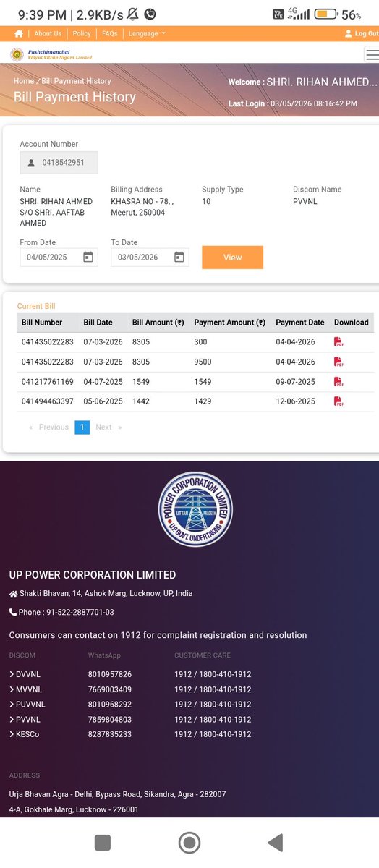Follow the Home breadcrumb link
Viewport: 379px width, 868px height.
pyautogui.click(x=24, y=81)
